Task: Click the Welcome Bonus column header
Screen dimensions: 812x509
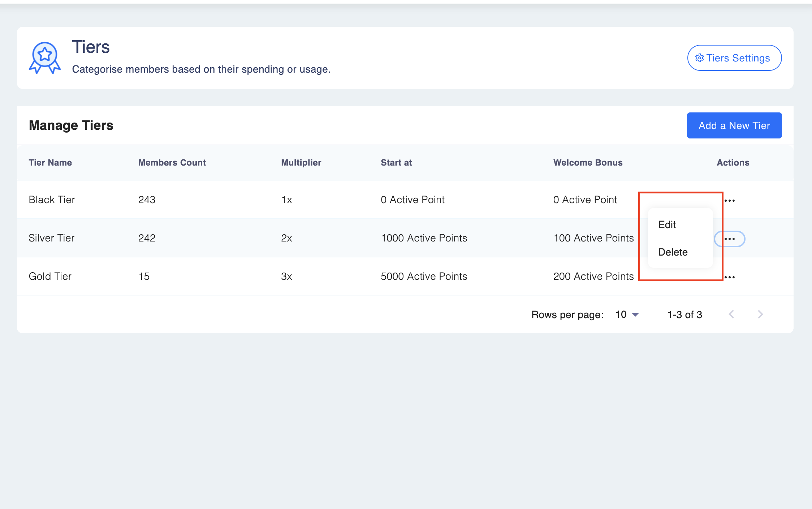Action: pyautogui.click(x=588, y=163)
